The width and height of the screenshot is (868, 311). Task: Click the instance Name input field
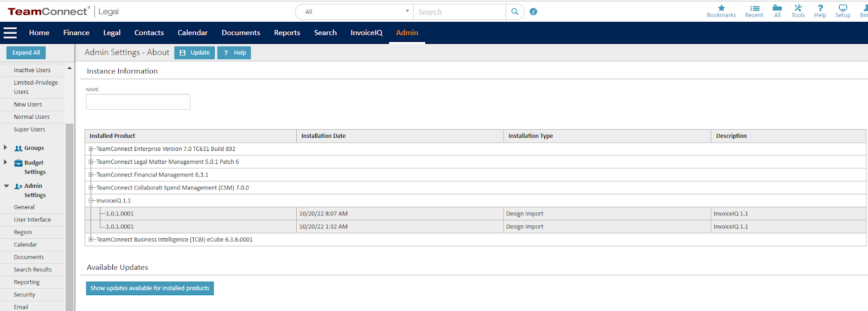pos(138,102)
